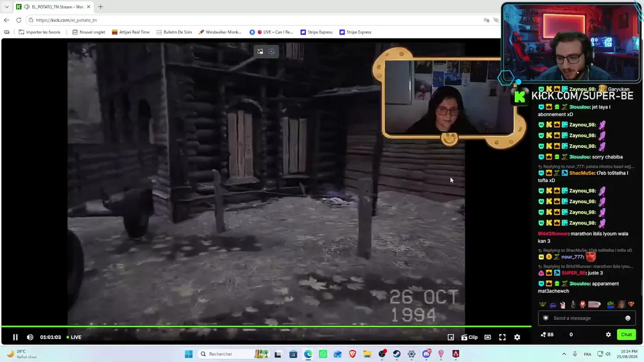Image resolution: width=644 pixels, height=362 pixels.
Task: Show hidden system tray icons
Action: (564, 354)
